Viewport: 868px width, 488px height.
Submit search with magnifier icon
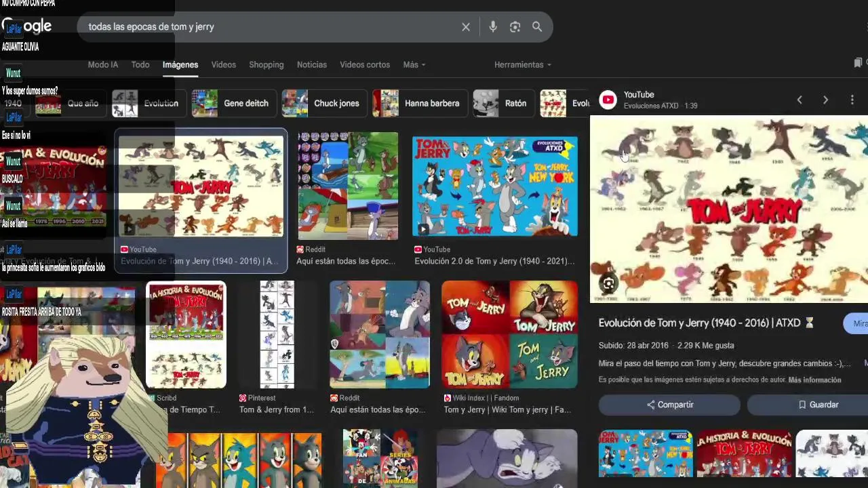pyautogui.click(x=537, y=27)
